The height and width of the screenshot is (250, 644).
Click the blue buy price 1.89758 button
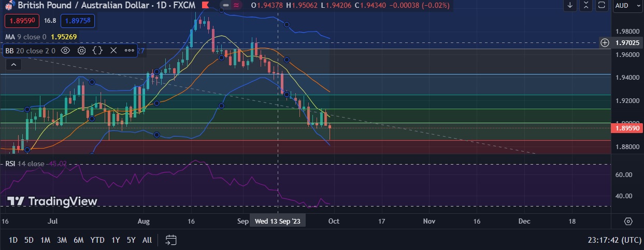[78, 21]
